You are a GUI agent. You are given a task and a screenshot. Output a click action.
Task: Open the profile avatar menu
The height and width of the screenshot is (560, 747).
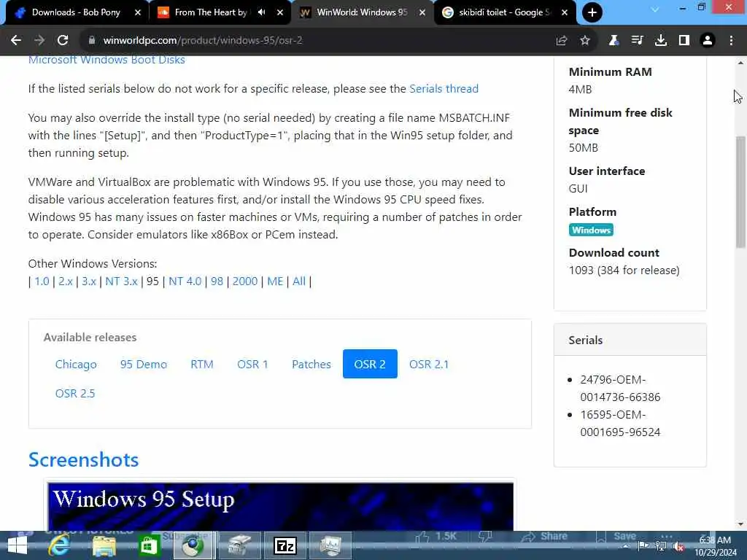pyautogui.click(x=708, y=41)
